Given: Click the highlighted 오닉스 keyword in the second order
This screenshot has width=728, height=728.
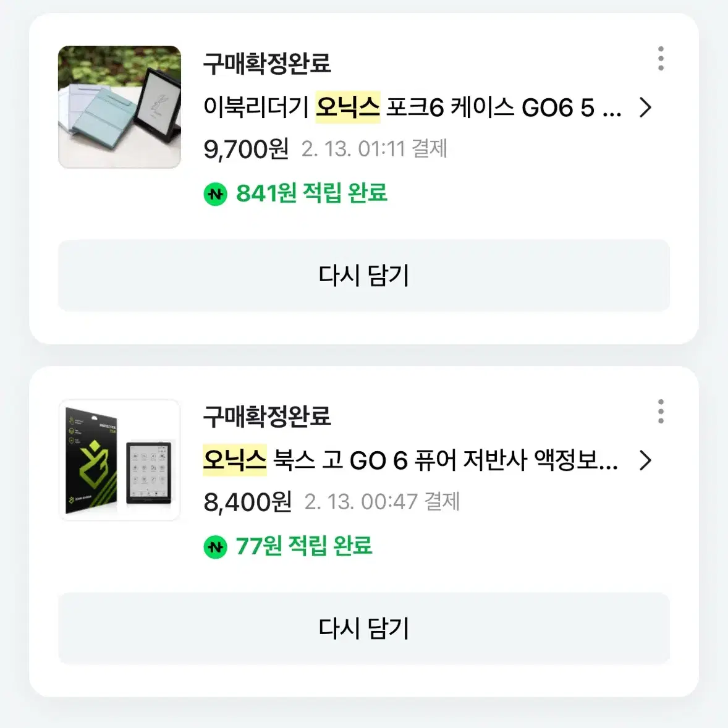Looking at the screenshot, I should click(235, 460).
